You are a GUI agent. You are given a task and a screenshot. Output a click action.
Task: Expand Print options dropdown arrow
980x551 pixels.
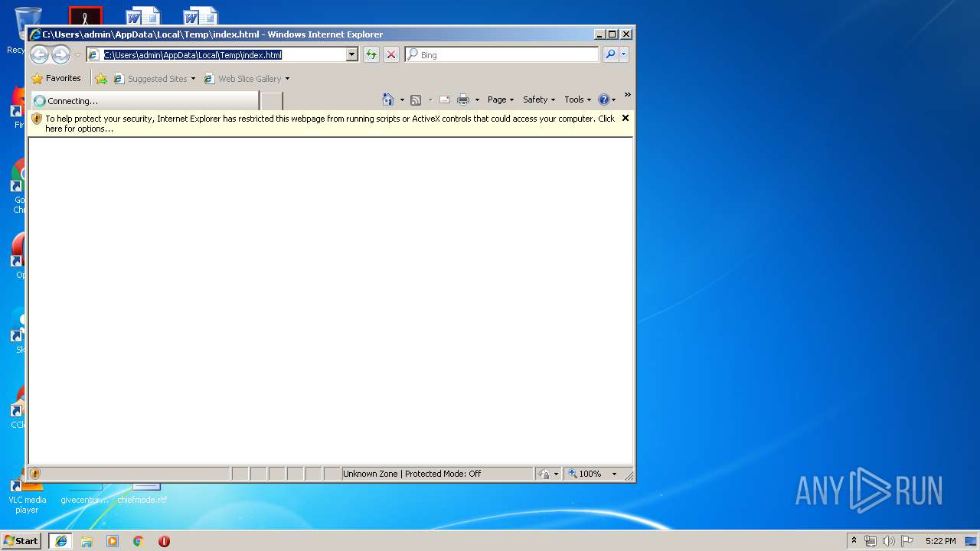pyautogui.click(x=477, y=100)
